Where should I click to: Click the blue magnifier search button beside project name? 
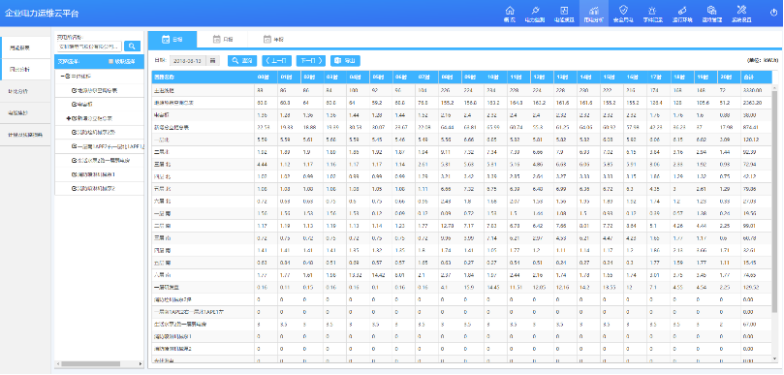(x=132, y=46)
